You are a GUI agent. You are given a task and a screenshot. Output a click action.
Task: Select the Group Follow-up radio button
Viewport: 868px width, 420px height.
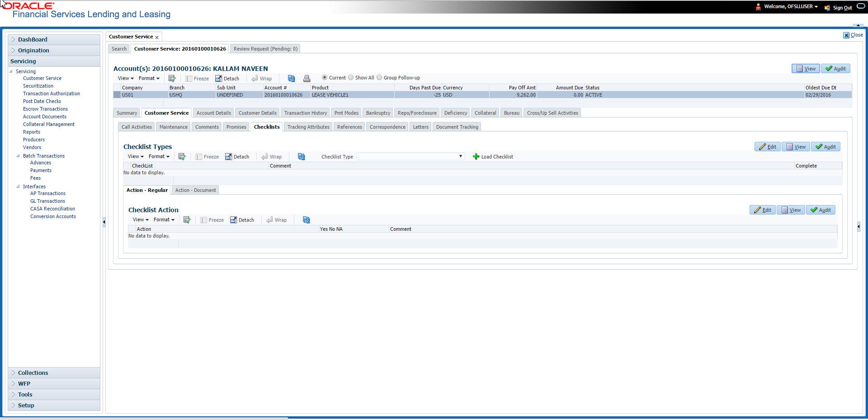379,78
